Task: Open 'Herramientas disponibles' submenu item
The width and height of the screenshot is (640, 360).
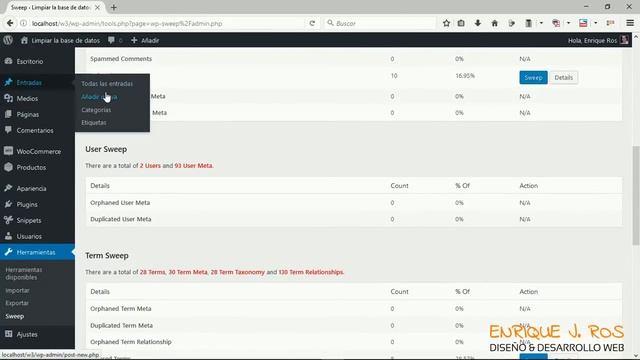Action: tap(24, 273)
